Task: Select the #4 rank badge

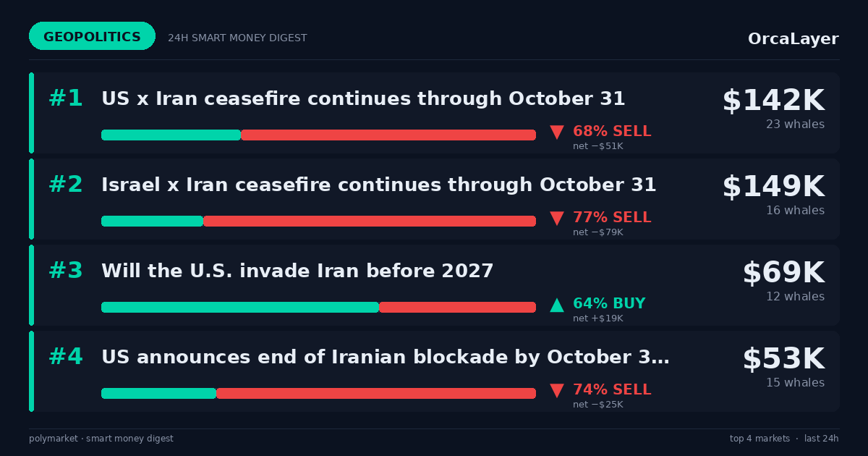Action: (66, 357)
